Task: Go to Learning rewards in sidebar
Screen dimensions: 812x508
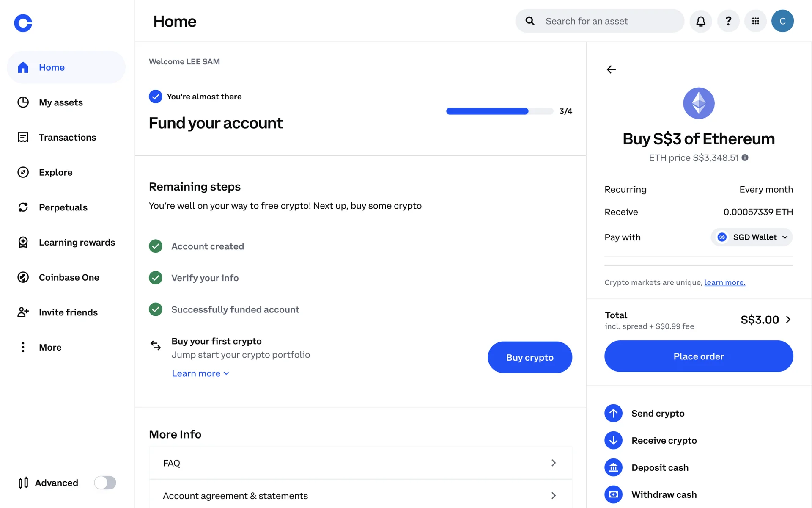Action: [x=77, y=243]
